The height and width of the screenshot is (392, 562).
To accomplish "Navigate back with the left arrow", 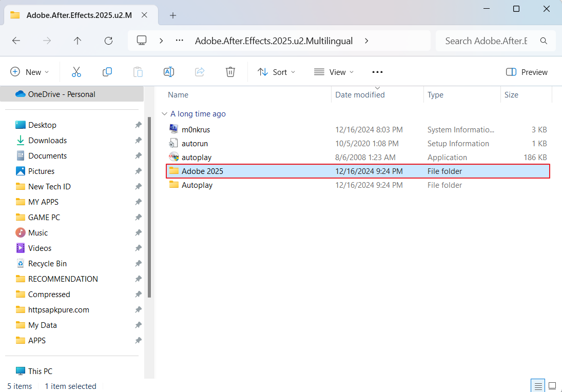I will (x=16, y=41).
